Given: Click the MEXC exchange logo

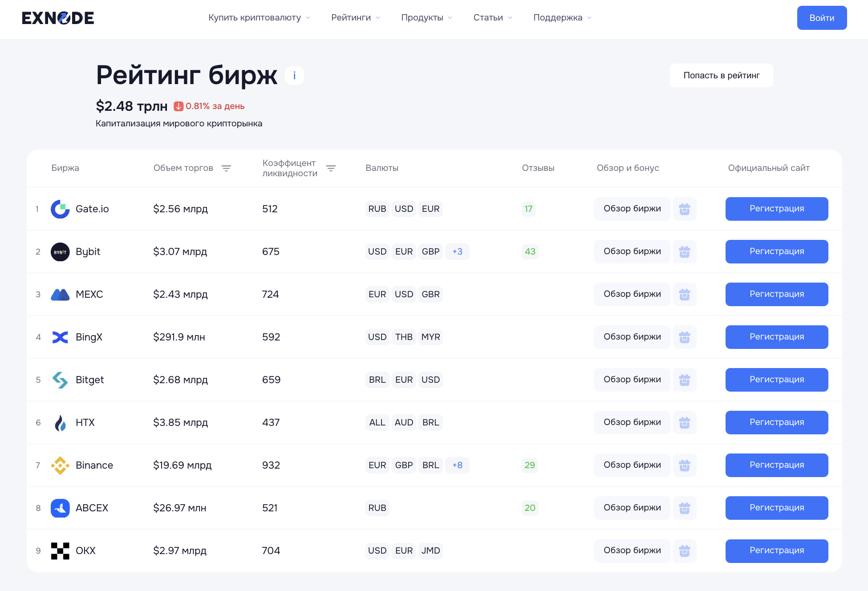Looking at the screenshot, I should pyautogui.click(x=60, y=295).
